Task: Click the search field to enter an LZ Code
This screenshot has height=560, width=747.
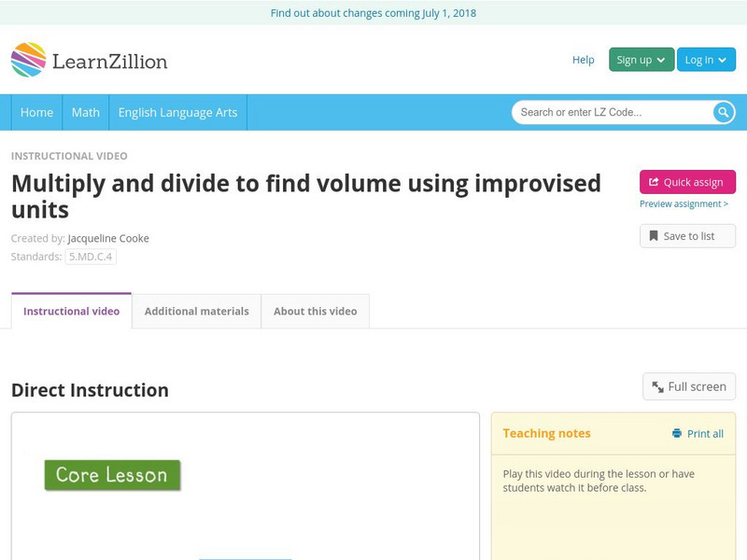Action: pos(607,112)
